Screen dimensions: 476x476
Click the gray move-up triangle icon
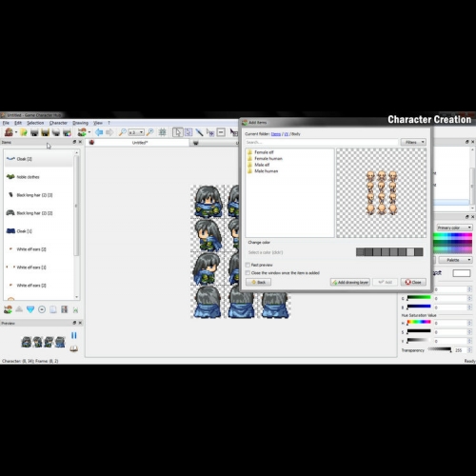(x=19, y=309)
